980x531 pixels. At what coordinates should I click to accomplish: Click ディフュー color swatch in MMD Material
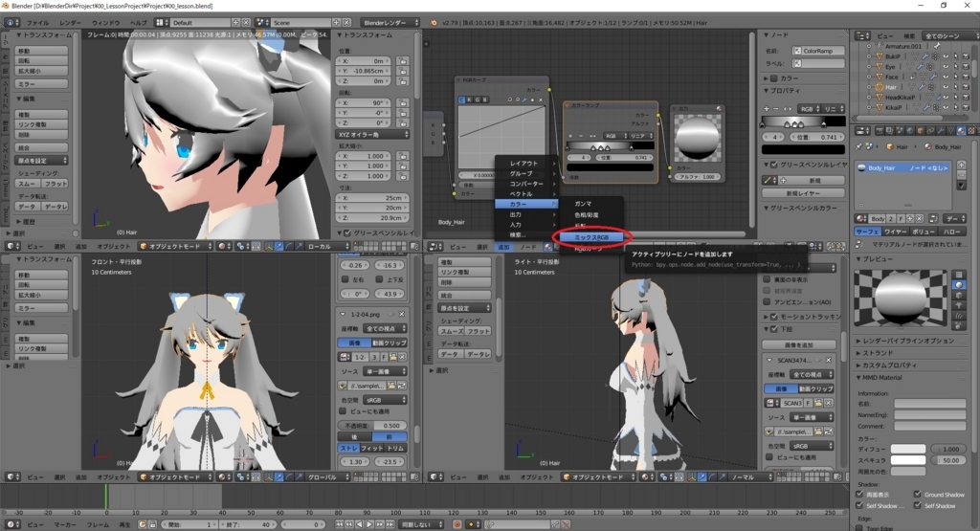click(x=908, y=449)
